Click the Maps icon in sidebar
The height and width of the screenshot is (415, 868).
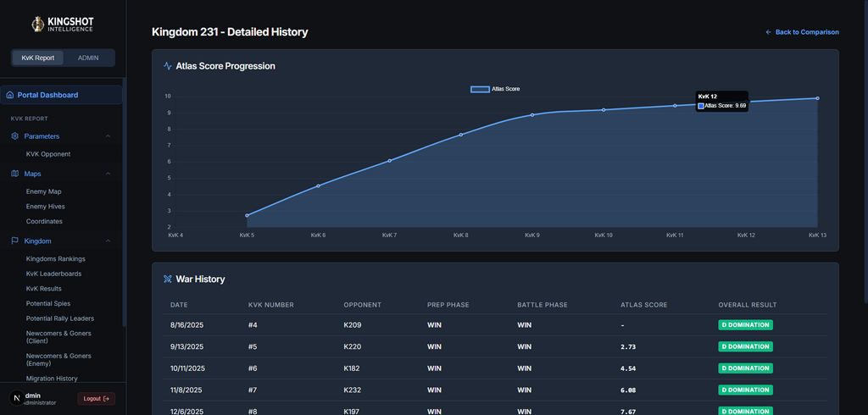tap(15, 174)
